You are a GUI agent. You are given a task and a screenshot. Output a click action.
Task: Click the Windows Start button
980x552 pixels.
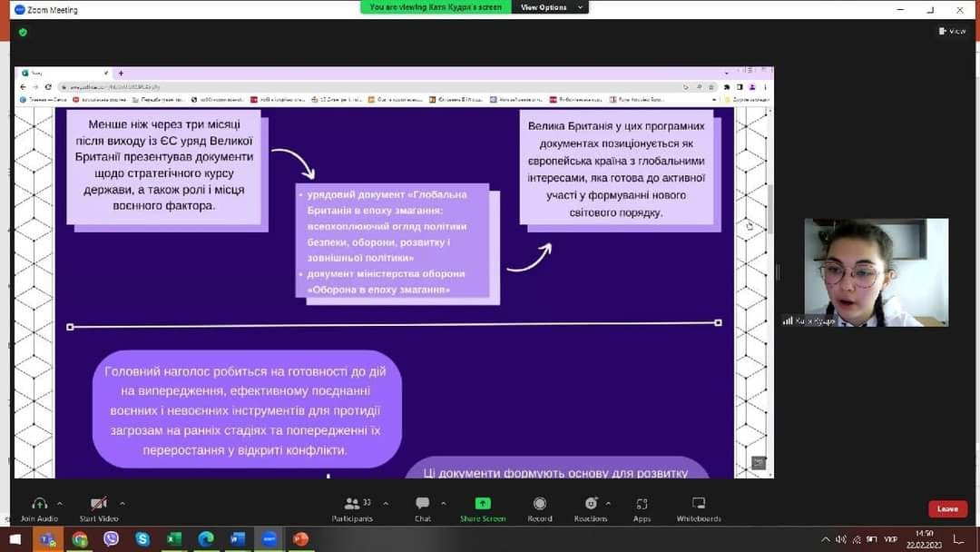[15, 539]
